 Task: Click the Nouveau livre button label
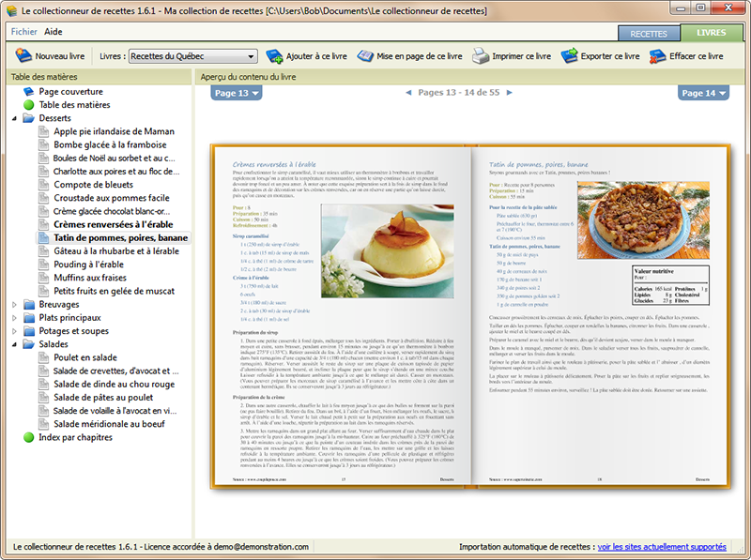pyautogui.click(x=60, y=56)
